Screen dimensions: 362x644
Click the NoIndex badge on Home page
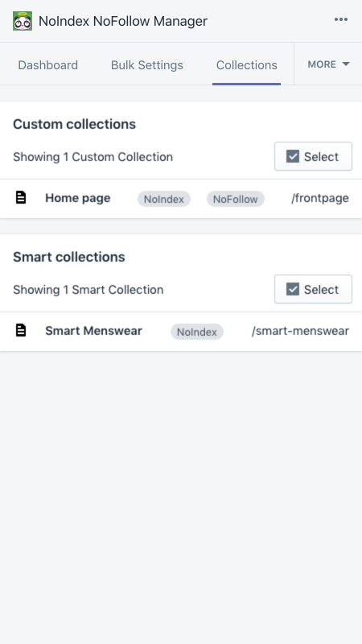click(x=164, y=199)
